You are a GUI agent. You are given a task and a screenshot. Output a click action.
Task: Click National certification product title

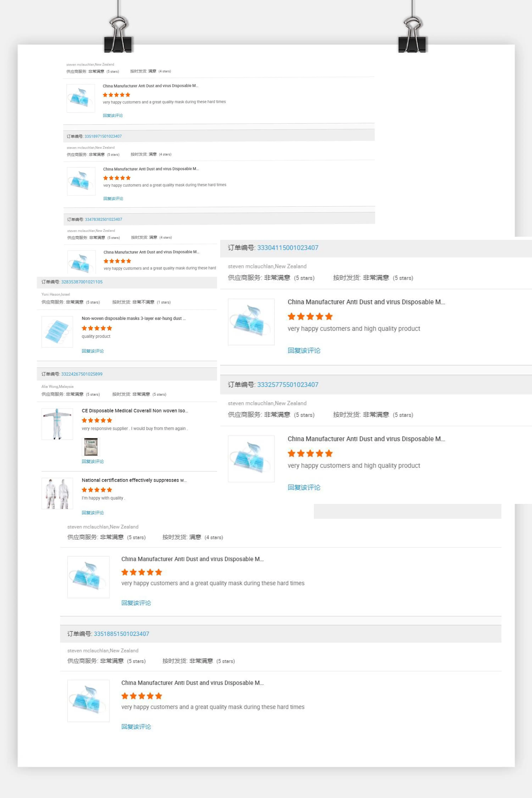tap(134, 480)
